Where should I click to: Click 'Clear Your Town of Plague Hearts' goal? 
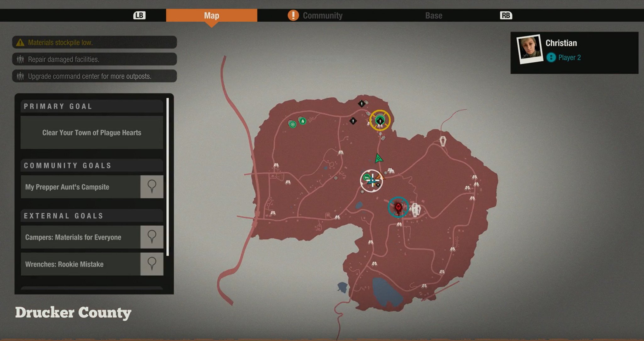[91, 132]
